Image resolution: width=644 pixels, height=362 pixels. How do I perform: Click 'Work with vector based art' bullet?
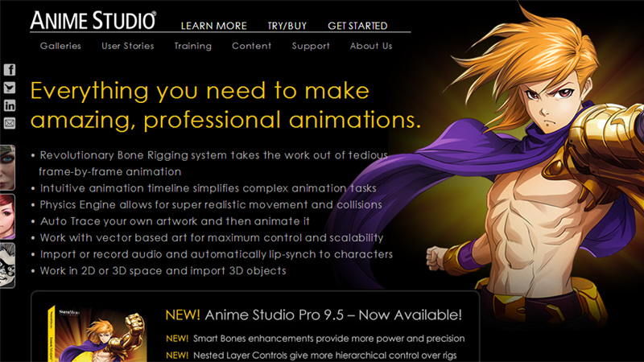pyautogui.click(x=208, y=237)
